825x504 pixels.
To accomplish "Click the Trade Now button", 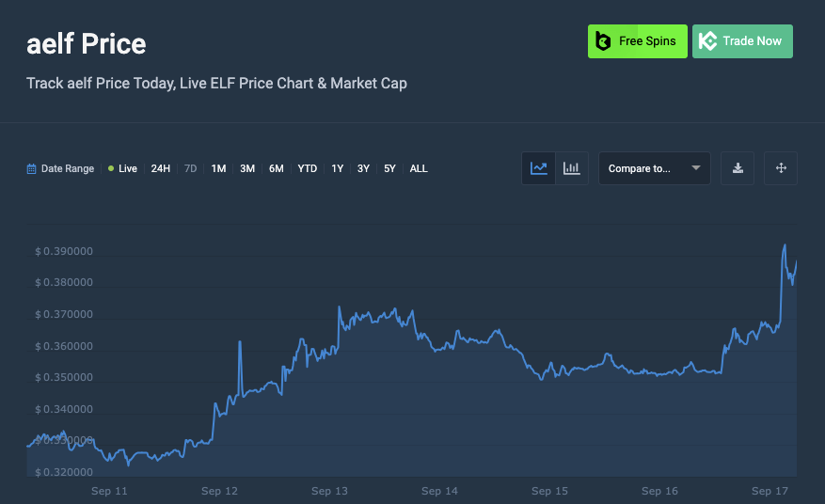I will tap(742, 41).
